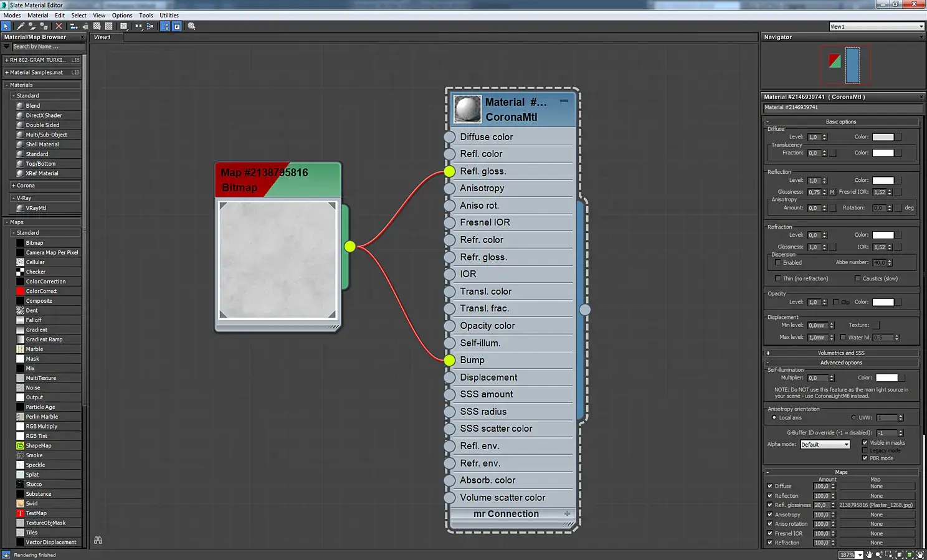This screenshot has width=927, height=560.
Task: Click the Blend material sphere icon
Action: [20, 106]
